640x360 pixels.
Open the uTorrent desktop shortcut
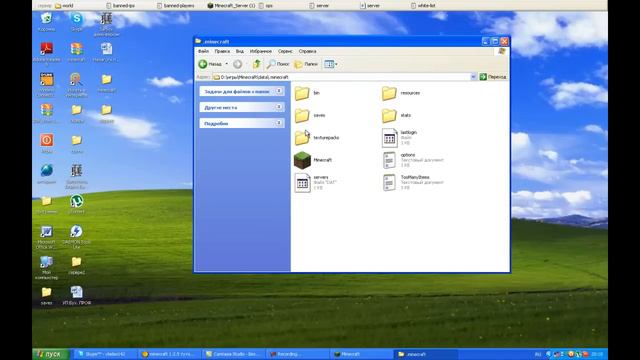tap(76, 204)
